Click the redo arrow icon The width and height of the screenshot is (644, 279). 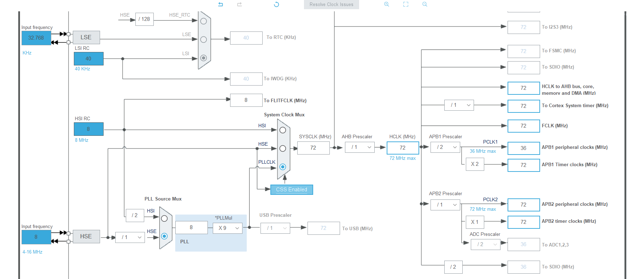(x=239, y=4)
